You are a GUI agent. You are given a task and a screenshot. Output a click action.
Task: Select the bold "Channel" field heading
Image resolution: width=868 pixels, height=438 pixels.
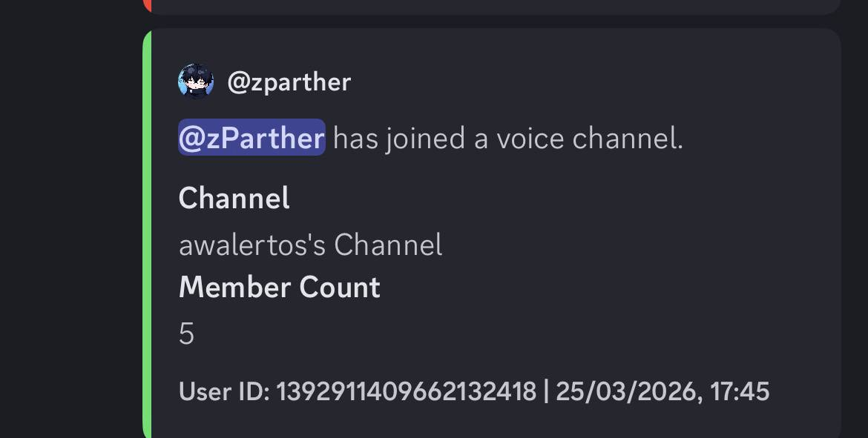click(234, 199)
